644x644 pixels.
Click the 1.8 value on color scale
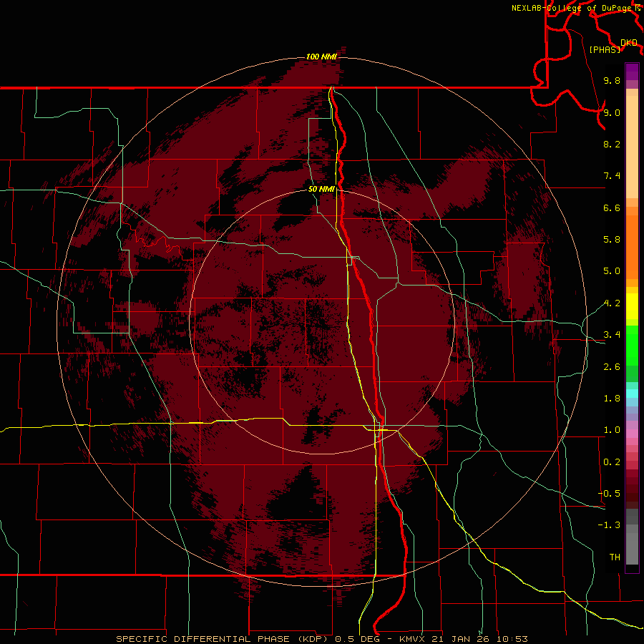click(x=612, y=399)
